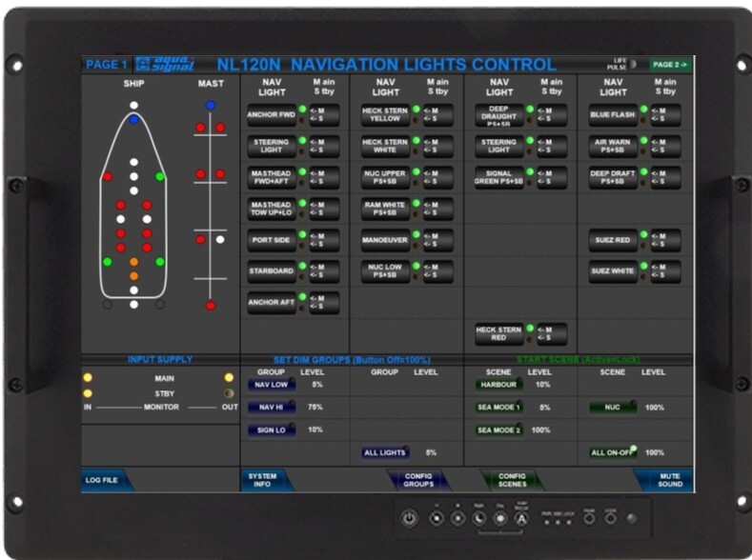This screenshot has height=560, width=752.
Task: Click the STBY output supply lamp
Action: tap(229, 393)
